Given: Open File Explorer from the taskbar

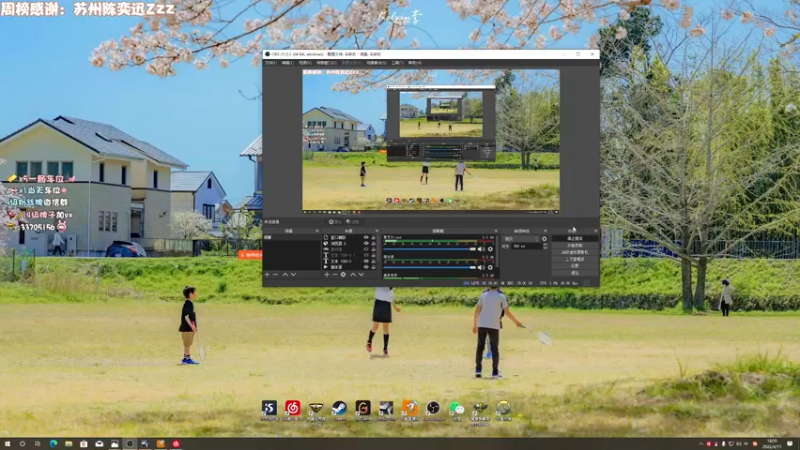Looking at the screenshot, I should pos(68,444).
